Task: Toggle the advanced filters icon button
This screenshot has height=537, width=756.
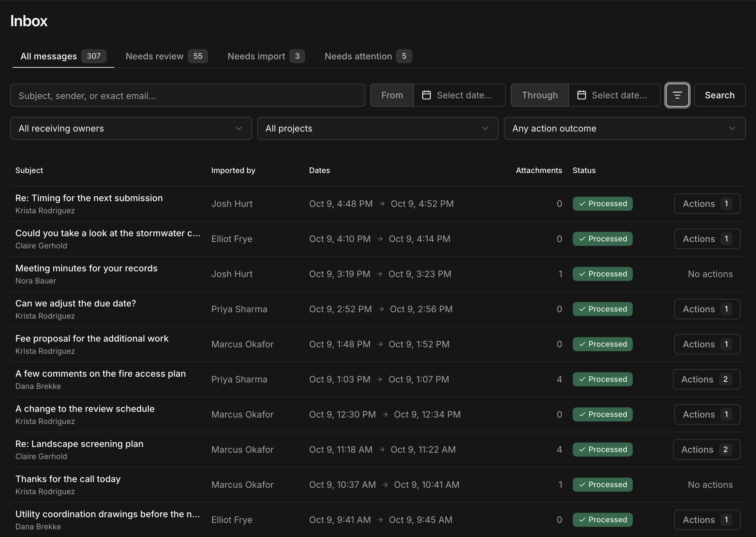Action: click(x=677, y=95)
